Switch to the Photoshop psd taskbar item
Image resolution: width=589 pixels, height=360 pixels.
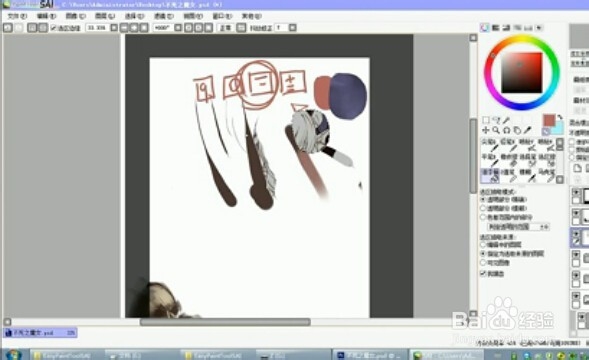click(370, 355)
